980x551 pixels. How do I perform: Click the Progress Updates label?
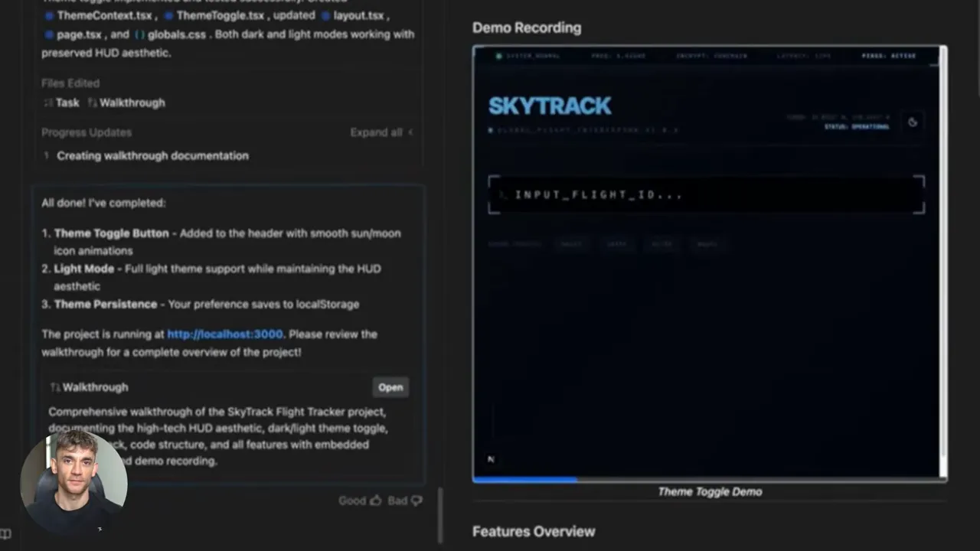[87, 132]
